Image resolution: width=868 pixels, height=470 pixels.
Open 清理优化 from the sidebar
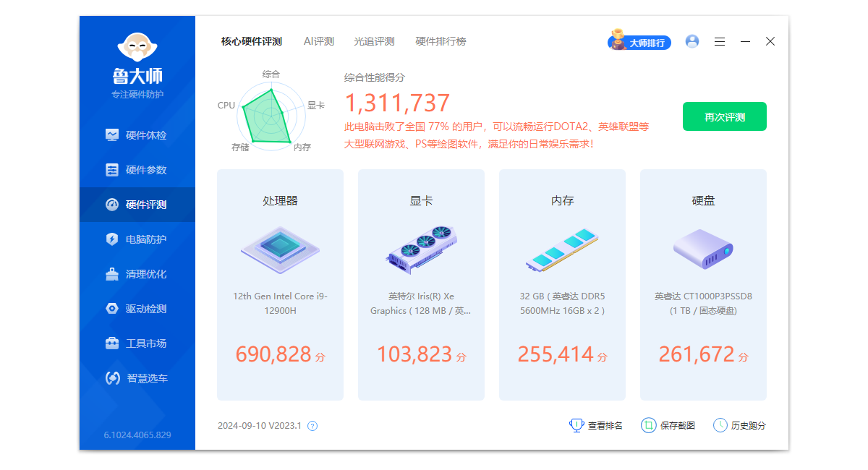pos(137,274)
